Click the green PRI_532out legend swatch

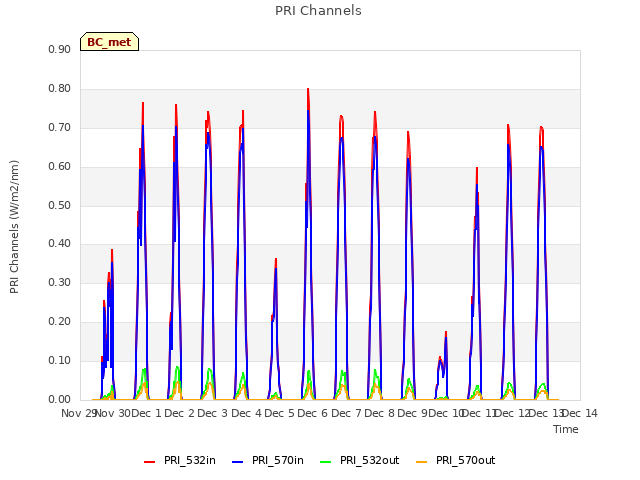click(326, 462)
